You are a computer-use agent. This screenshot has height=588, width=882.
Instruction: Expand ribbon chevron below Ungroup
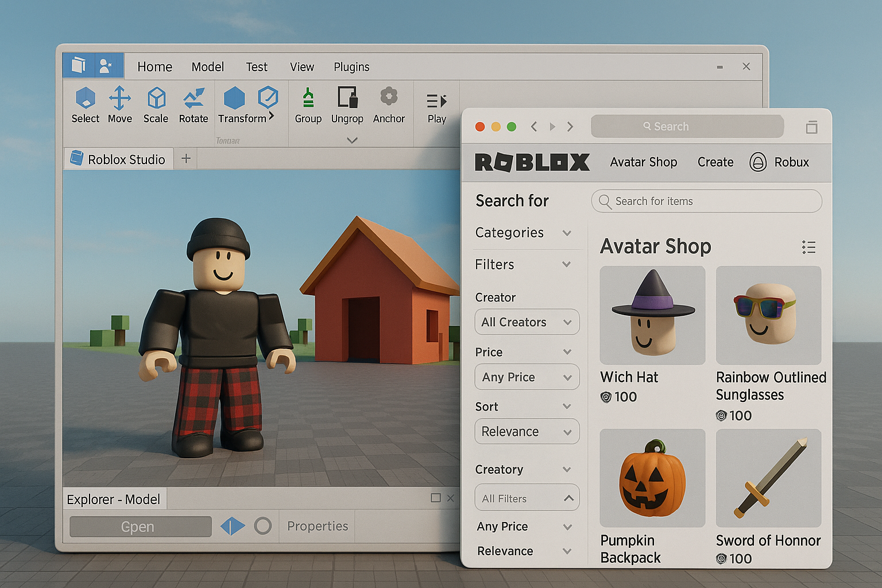tap(352, 140)
